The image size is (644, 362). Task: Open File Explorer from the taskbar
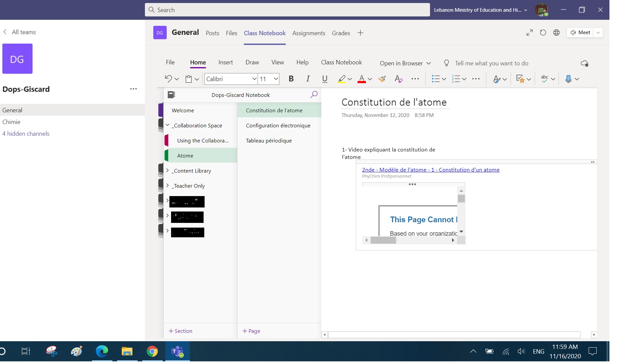(x=127, y=351)
